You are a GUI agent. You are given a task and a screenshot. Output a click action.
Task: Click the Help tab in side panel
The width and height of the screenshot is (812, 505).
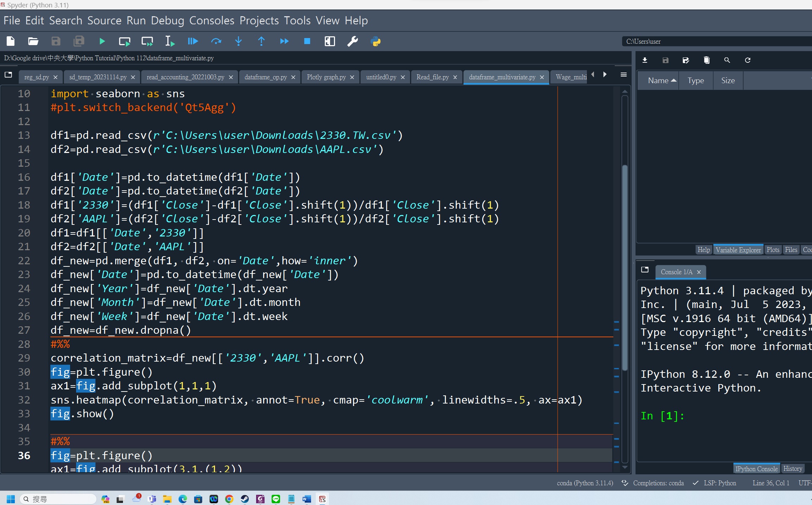coord(704,250)
